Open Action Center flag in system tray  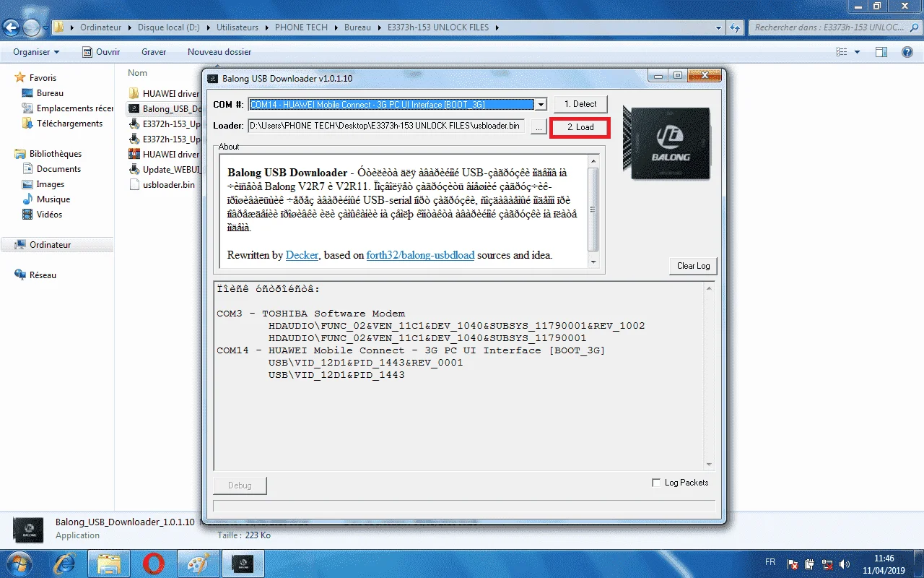coord(793,564)
